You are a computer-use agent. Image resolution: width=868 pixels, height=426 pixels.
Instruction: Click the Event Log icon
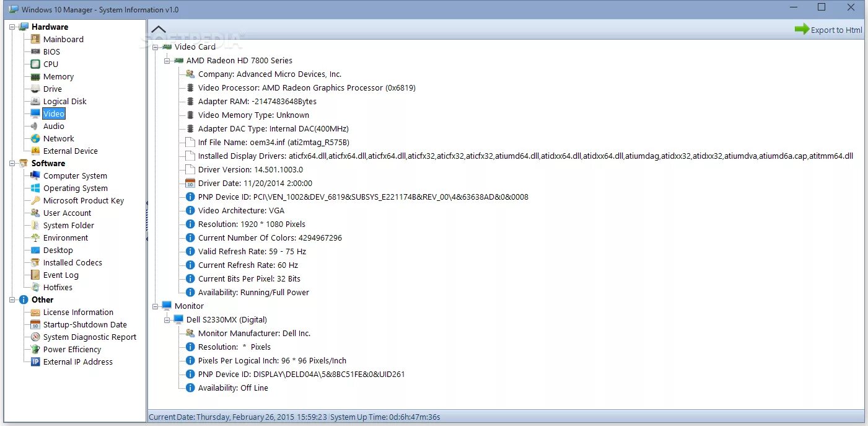(x=35, y=275)
